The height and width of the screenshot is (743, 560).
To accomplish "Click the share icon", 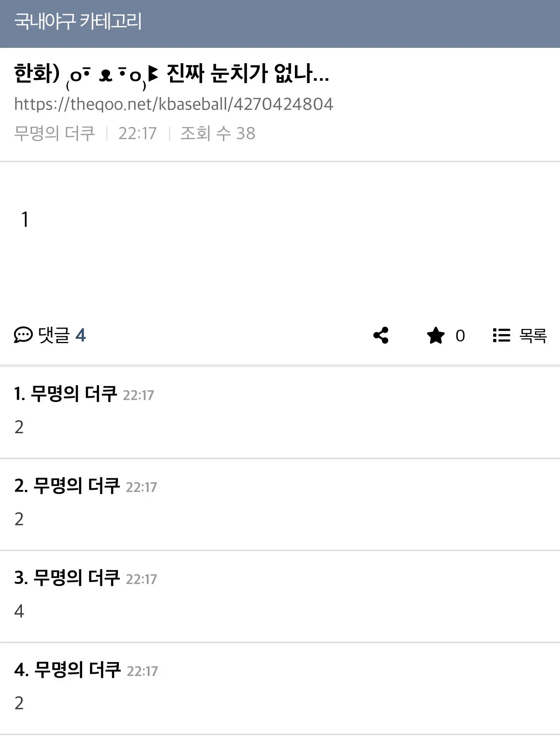I will (x=381, y=335).
